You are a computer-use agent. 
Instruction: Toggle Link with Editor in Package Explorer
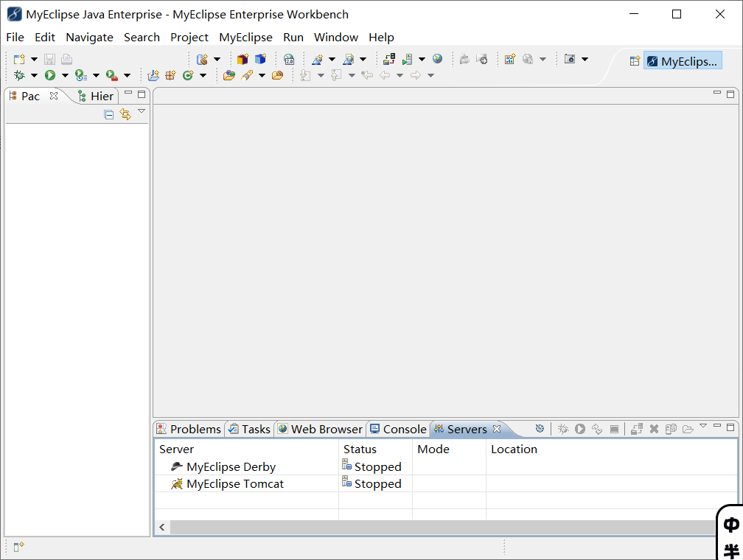point(125,114)
